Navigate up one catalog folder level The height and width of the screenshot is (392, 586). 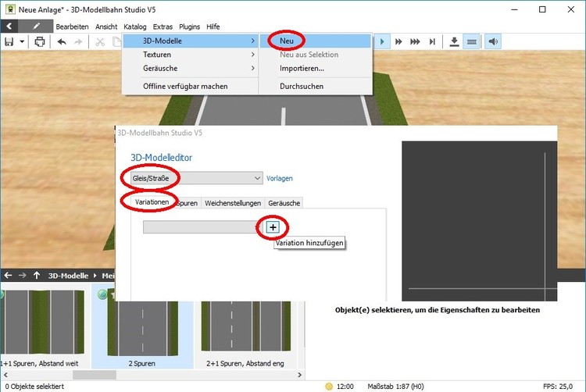tap(37, 275)
